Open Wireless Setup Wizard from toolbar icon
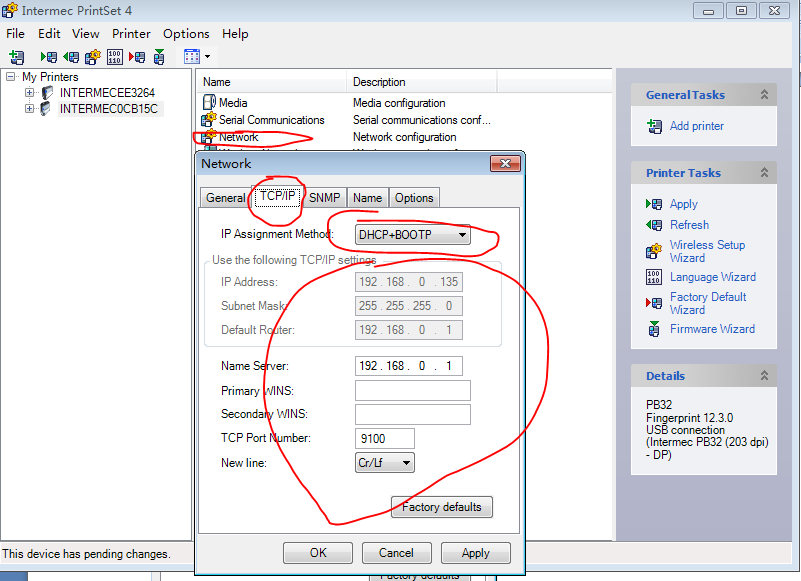 (93, 57)
